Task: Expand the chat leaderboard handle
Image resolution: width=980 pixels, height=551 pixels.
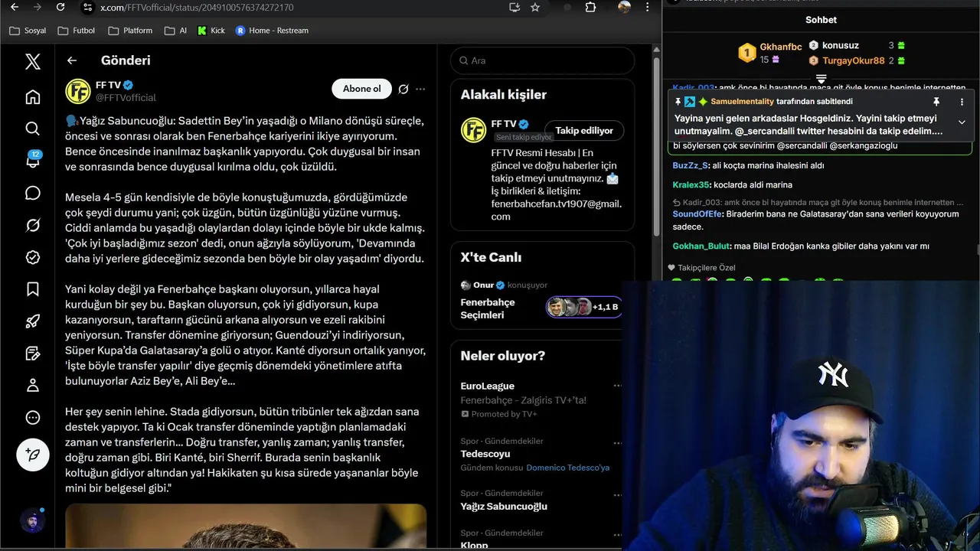Action: [821, 79]
